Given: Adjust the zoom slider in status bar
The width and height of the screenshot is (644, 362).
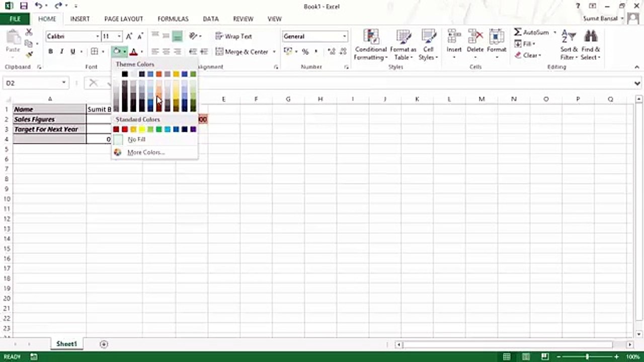Looking at the screenshot, I should (587, 356).
